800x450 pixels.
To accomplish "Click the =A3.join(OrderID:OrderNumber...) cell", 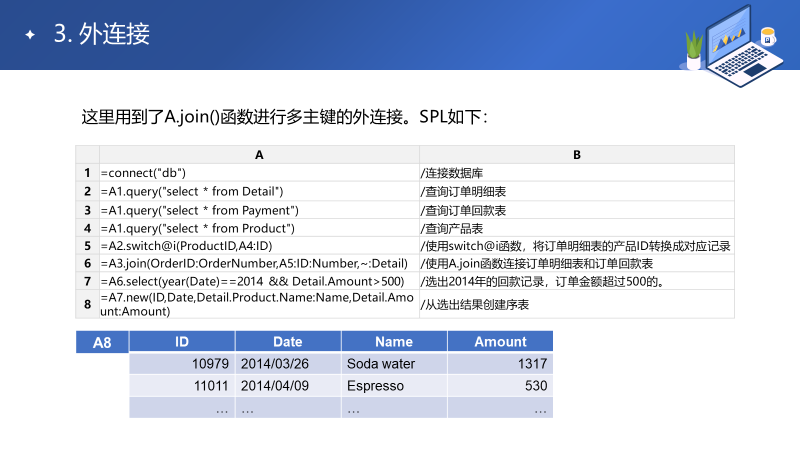I will tap(259, 263).
